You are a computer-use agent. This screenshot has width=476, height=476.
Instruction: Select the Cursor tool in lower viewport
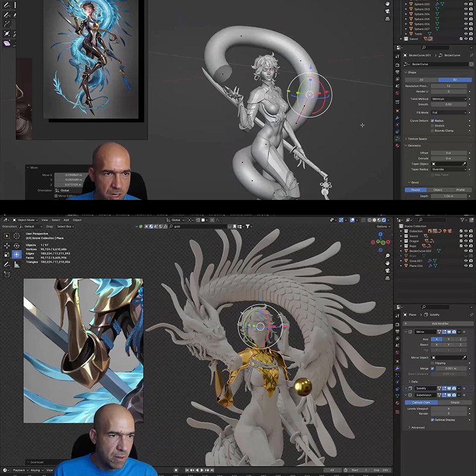pyautogui.click(x=17, y=236)
